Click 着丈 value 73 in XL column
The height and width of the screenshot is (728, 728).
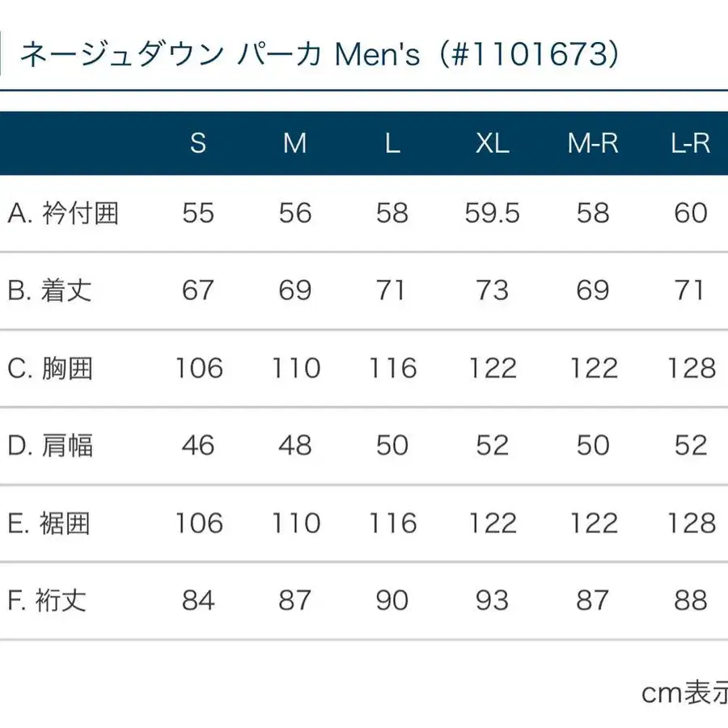tap(492, 290)
